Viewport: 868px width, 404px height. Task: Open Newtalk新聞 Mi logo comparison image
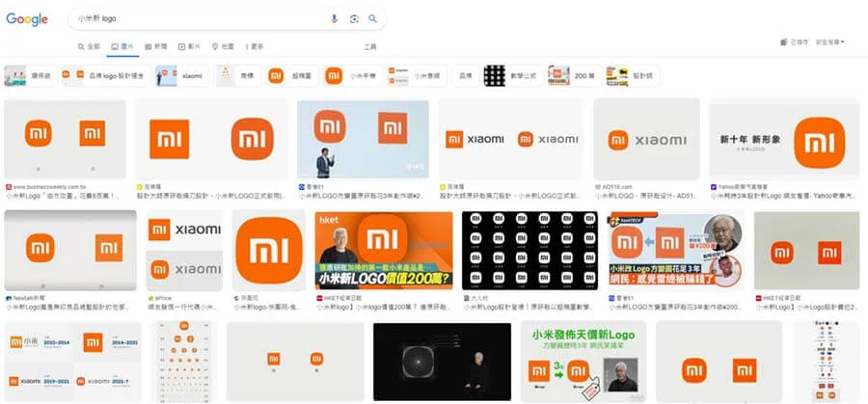click(x=70, y=250)
